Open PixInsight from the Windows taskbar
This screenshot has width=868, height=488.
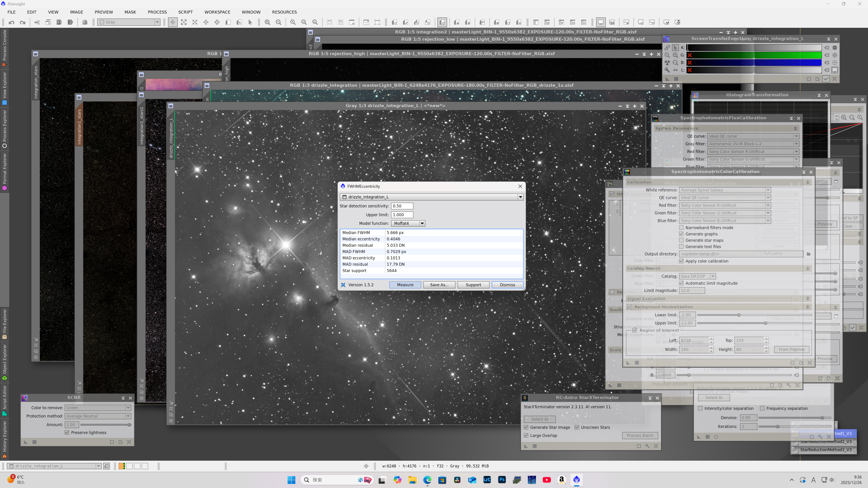click(576, 480)
